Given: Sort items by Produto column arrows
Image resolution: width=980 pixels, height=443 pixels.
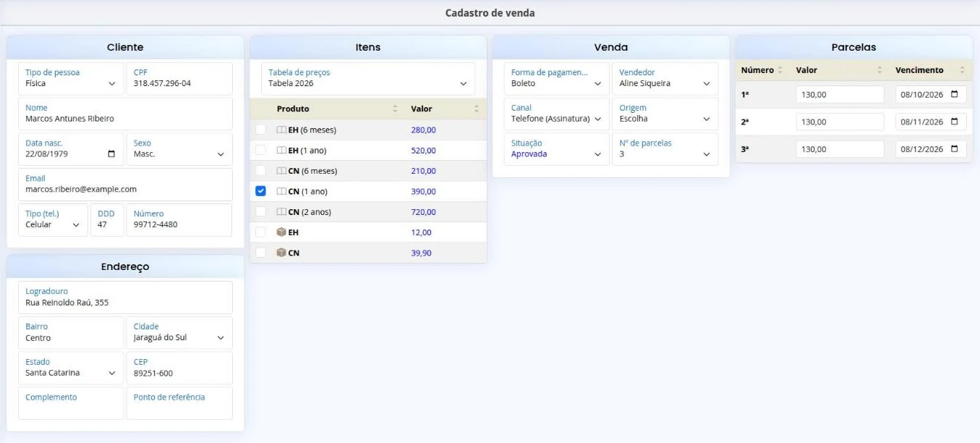Looking at the screenshot, I should coord(395,109).
